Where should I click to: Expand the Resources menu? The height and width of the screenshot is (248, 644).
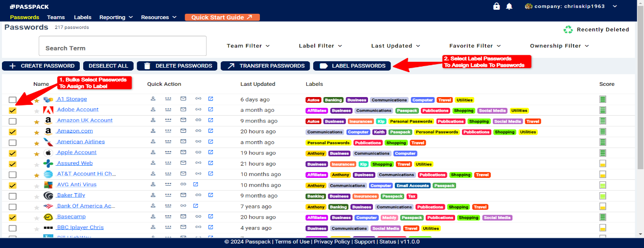click(159, 17)
